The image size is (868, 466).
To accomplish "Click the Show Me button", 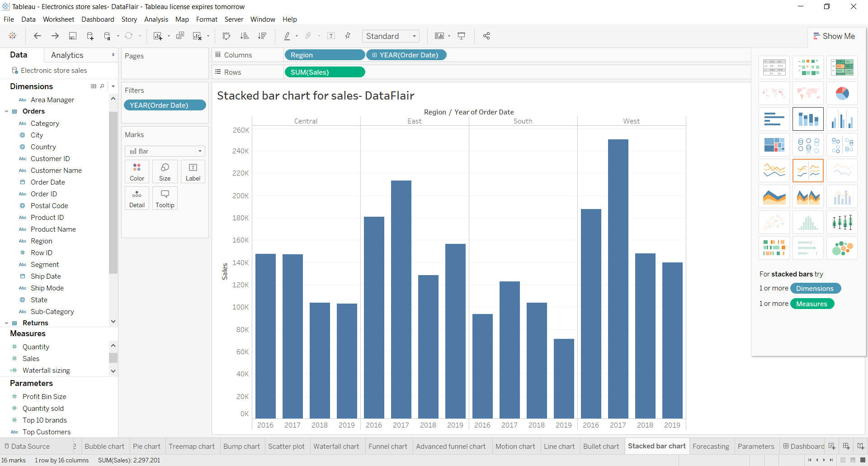I will tap(835, 36).
